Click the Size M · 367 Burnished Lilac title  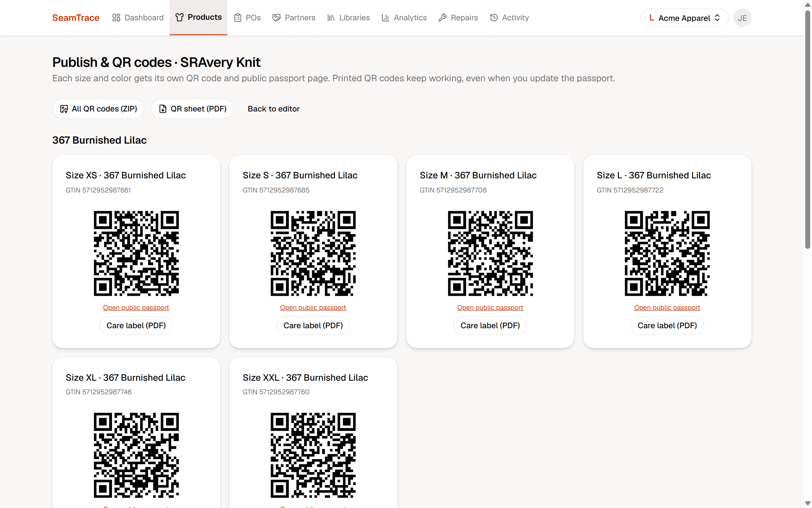(478, 175)
